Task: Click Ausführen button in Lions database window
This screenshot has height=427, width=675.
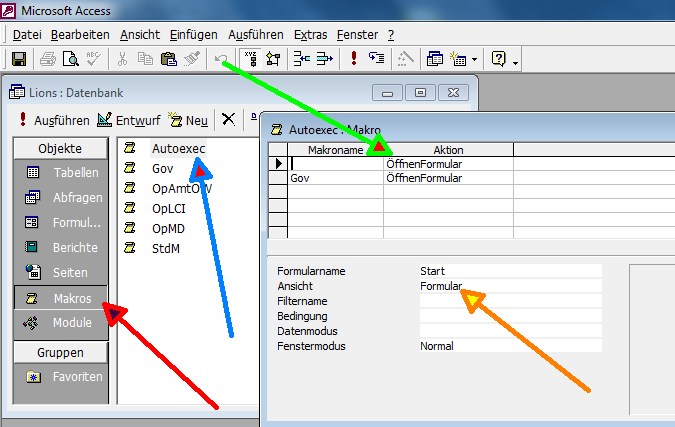Action: 54,120
